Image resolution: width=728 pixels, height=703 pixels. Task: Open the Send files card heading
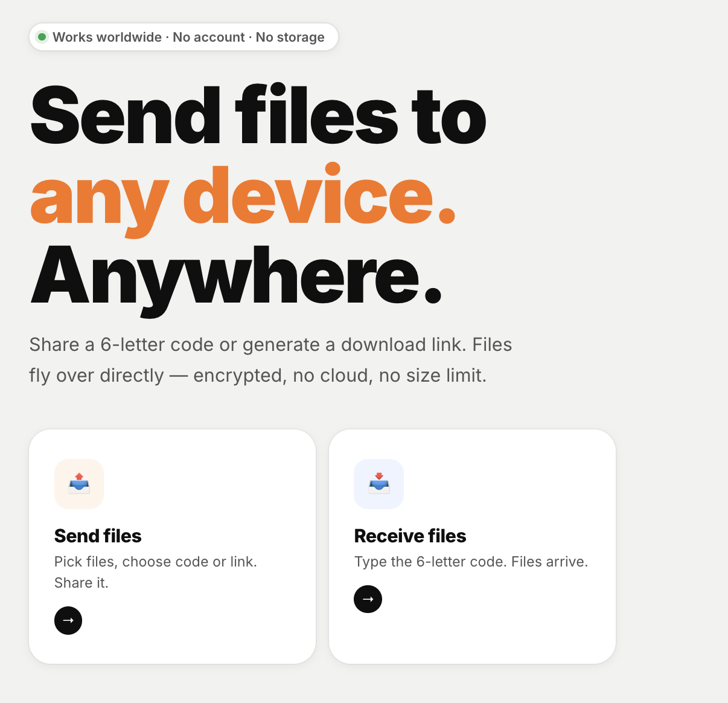(98, 536)
